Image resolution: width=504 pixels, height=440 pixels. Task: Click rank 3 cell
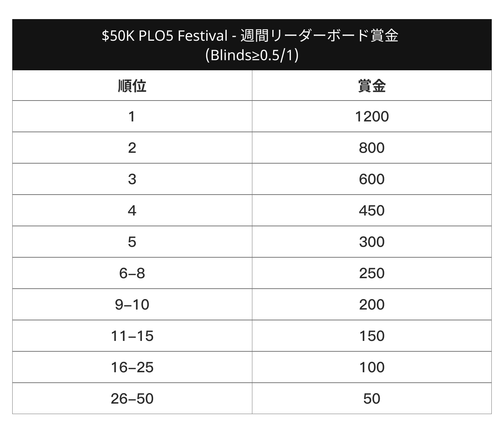click(132, 179)
